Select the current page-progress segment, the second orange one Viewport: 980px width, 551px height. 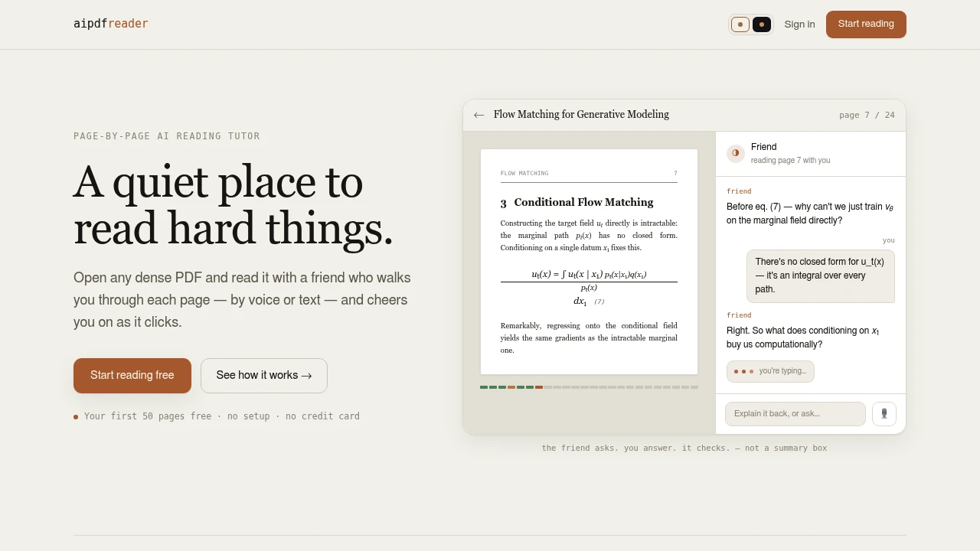click(x=539, y=387)
